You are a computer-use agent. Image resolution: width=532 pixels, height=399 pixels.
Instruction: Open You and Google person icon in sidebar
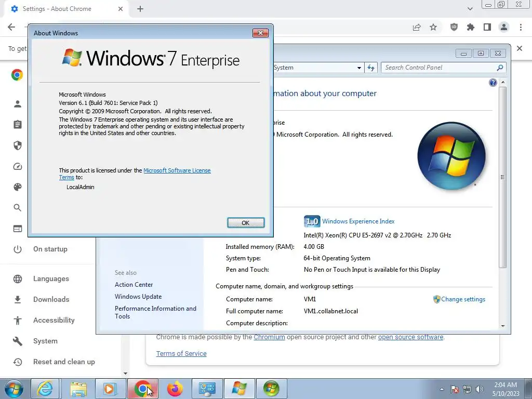point(18,104)
